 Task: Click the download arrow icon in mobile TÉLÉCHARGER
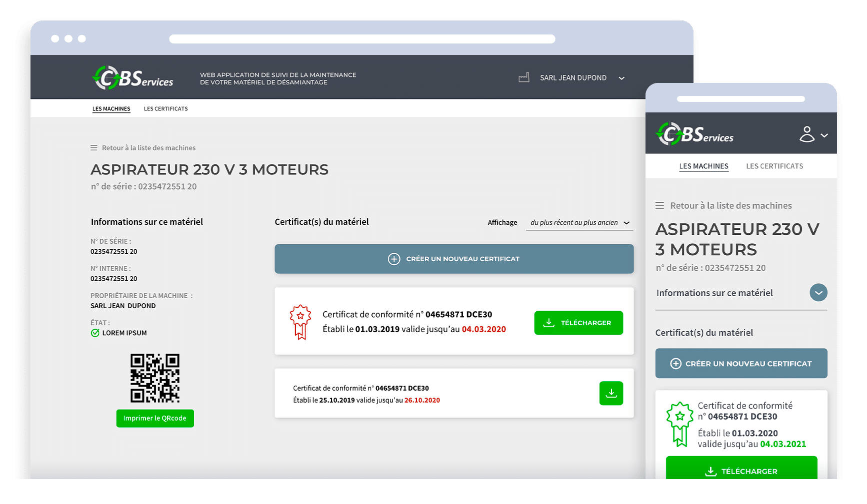710,472
